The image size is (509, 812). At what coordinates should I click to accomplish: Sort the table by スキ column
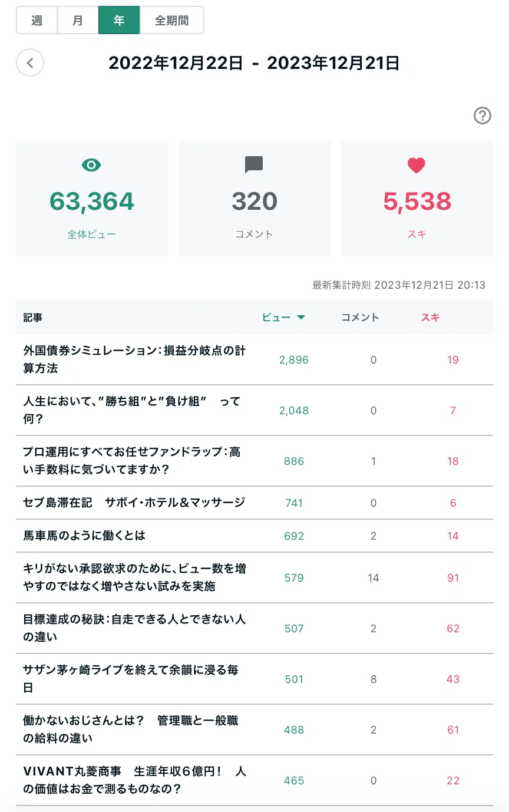(430, 318)
